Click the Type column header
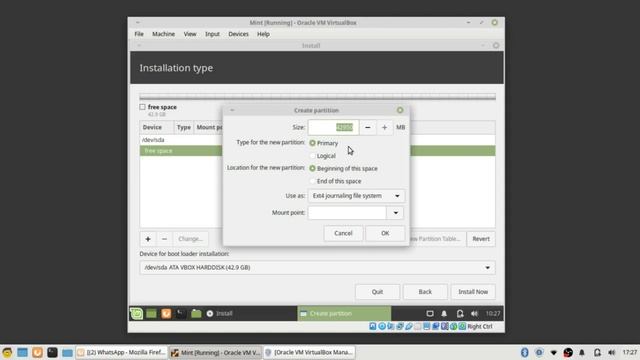This screenshot has width=640, height=360. click(x=184, y=127)
